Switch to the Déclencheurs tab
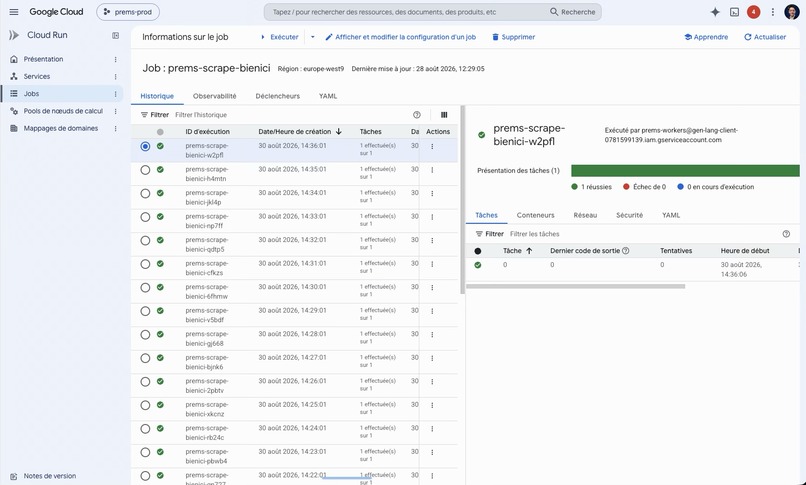The height and width of the screenshot is (485, 806). coord(278,96)
